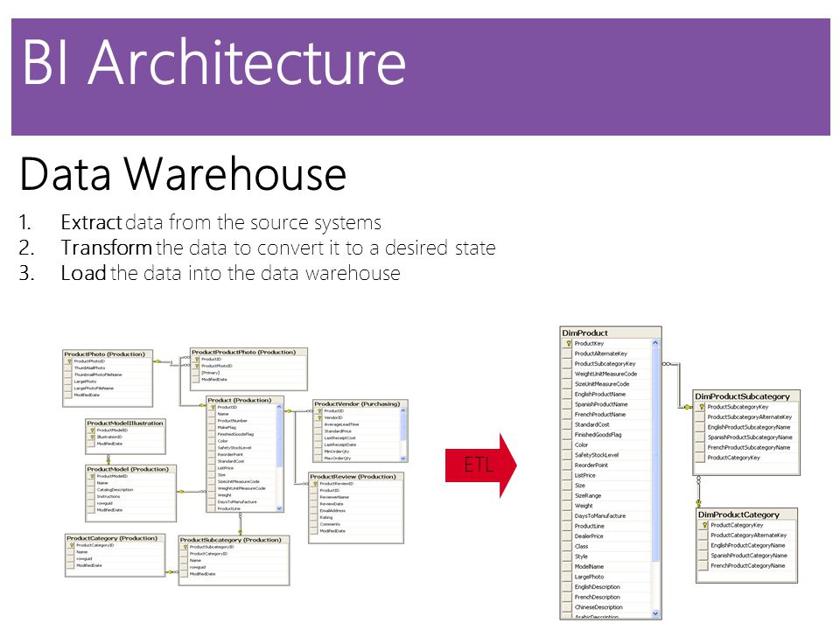
Task: Select ListPrice row in DimProduct
Action: (x=606, y=476)
